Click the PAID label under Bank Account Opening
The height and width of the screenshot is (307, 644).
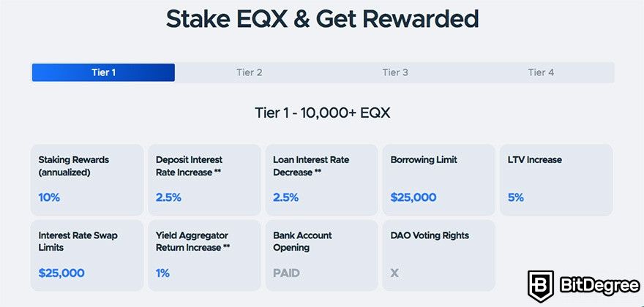point(286,273)
